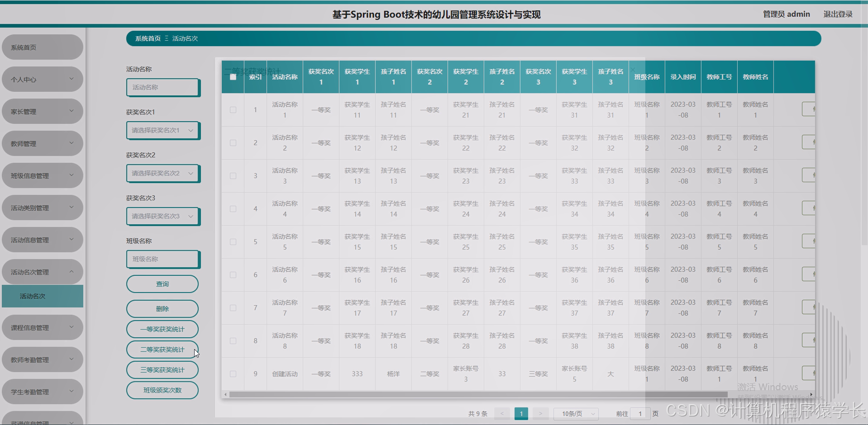This screenshot has height=425, width=868.
Task: Click the 333 cell in row 9
Action: (357, 374)
